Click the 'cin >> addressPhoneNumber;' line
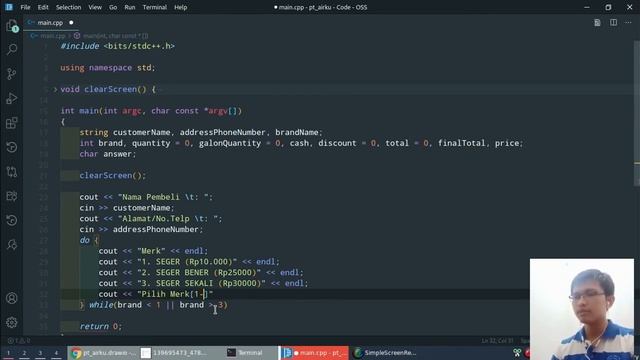The width and height of the screenshot is (640, 360). point(141,229)
